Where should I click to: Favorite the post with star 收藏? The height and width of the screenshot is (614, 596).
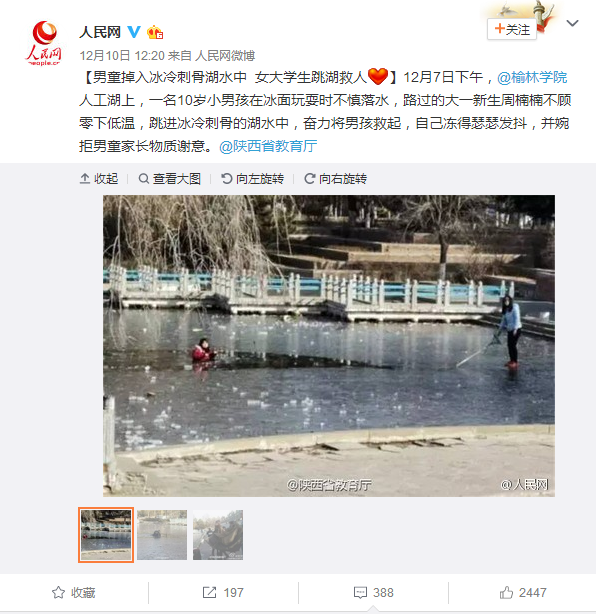[74, 592]
